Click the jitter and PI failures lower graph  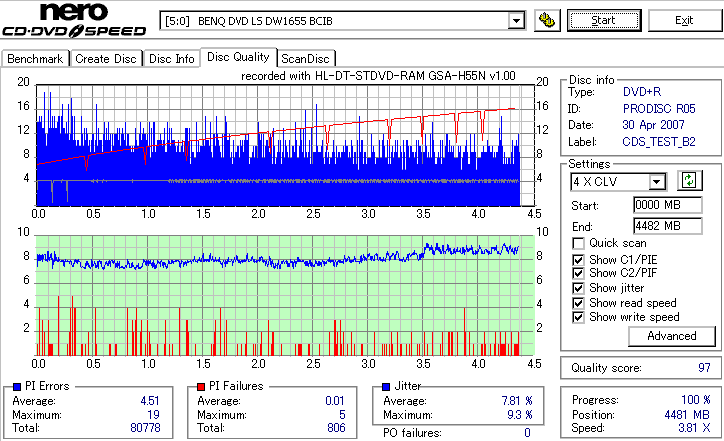click(285, 296)
